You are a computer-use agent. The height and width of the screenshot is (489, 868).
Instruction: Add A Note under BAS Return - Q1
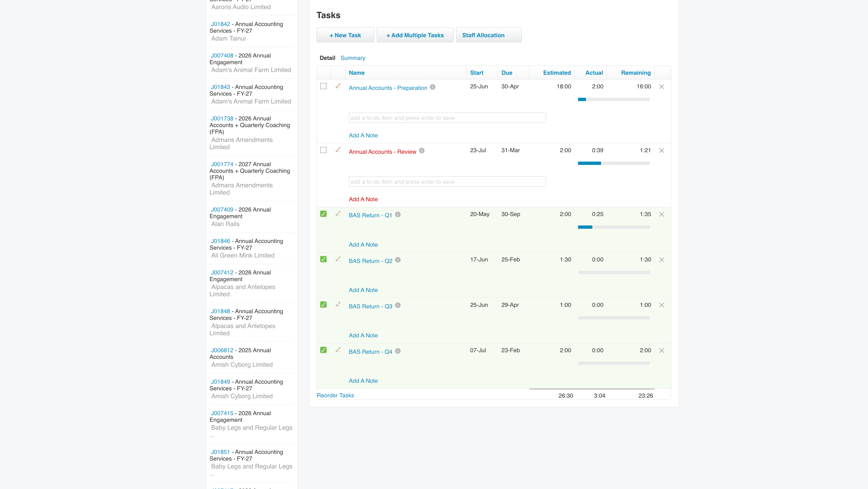click(x=363, y=245)
